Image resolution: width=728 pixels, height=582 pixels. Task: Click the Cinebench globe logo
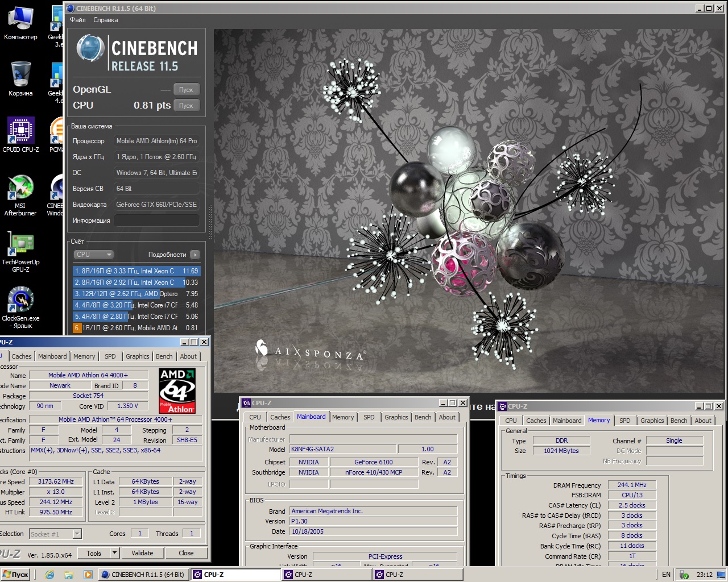coord(90,49)
